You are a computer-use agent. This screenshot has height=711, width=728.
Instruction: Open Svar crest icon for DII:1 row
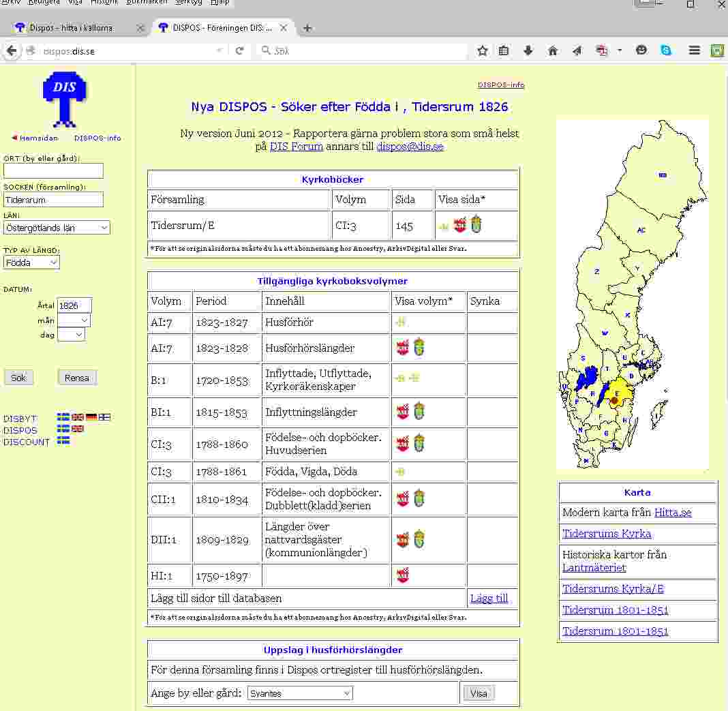pyautogui.click(x=419, y=539)
